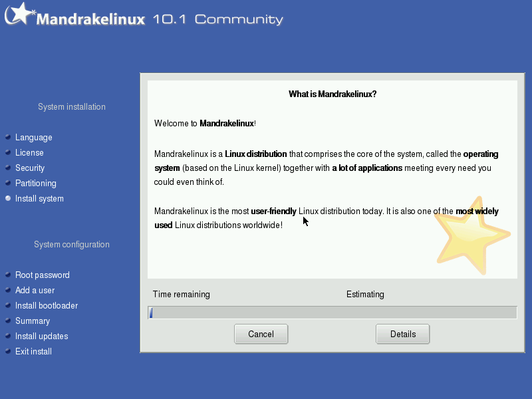
Task: Select the Summary step label
Action: pos(33,321)
